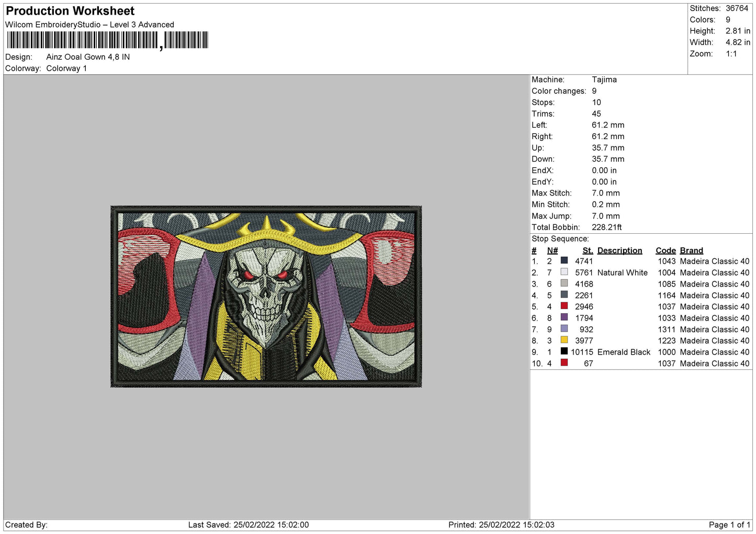Screen dimensions: 756x534
Task: Click the dark purple swatch in stop 6
Action: pyautogui.click(x=564, y=317)
